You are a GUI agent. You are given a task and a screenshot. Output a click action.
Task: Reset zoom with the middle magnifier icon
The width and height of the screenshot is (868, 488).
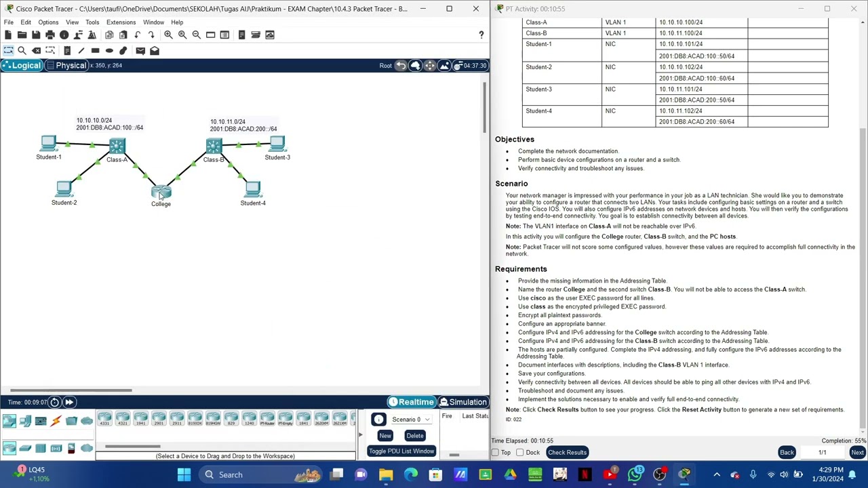click(x=182, y=35)
